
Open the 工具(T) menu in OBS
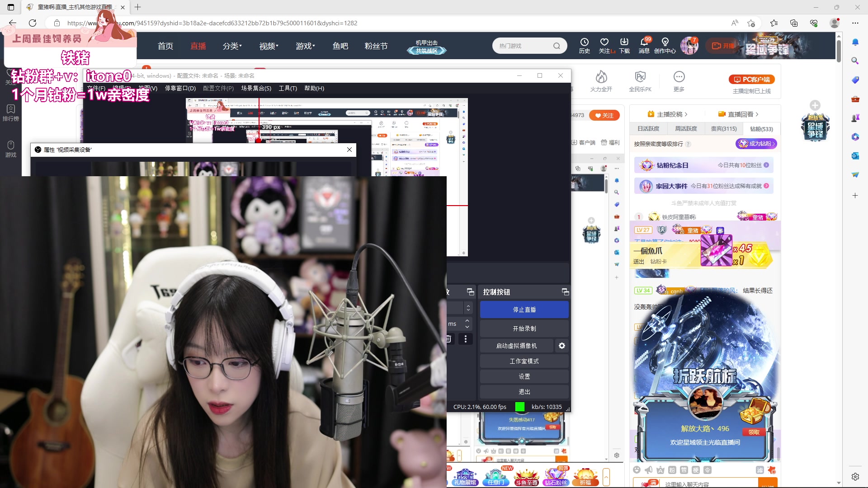pyautogui.click(x=288, y=88)
